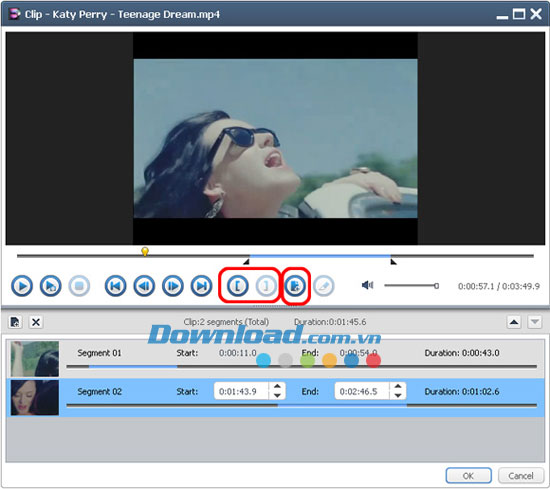
Task: Click the segment end triangle marker
Action: 394,262
